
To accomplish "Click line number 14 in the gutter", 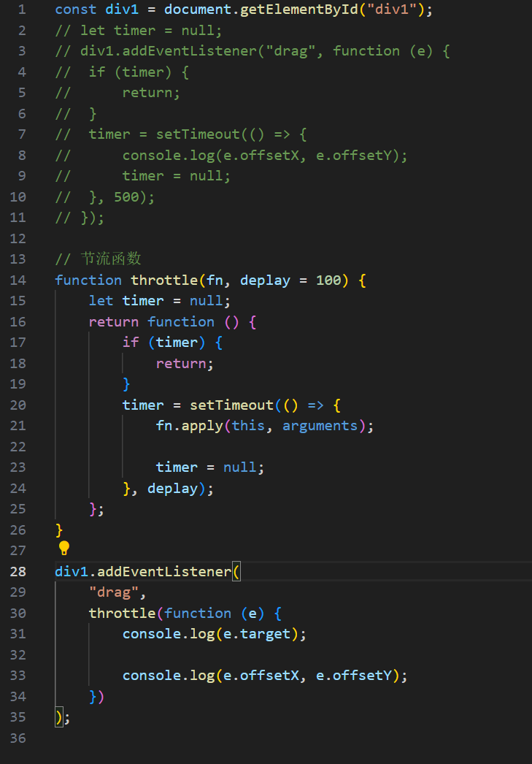I will point(18,280).
